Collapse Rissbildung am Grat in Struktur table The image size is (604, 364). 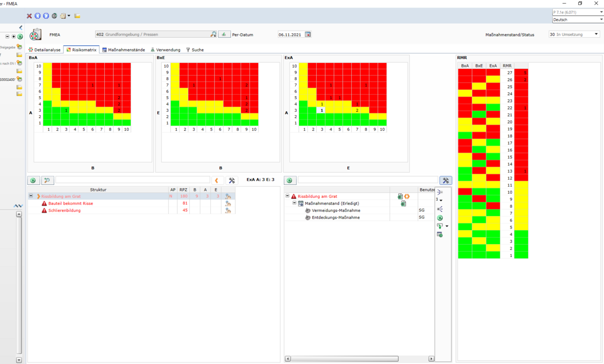point(31,196)
